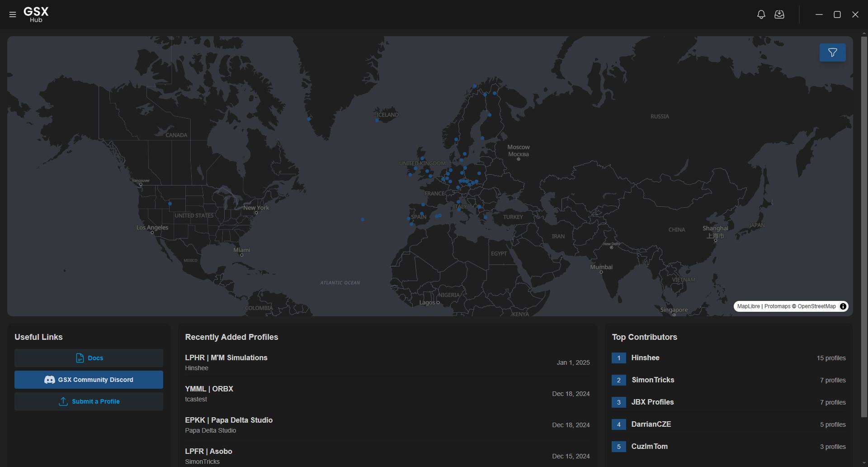This screenshot has width=868, height=467.
Task: Open the downloads inbox icon
Action: click(x=779, y=14)
